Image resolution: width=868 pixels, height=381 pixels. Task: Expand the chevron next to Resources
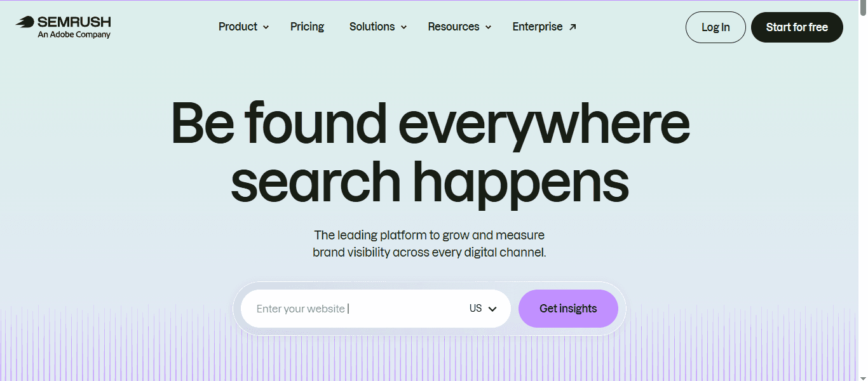click(x=488, y=27)
